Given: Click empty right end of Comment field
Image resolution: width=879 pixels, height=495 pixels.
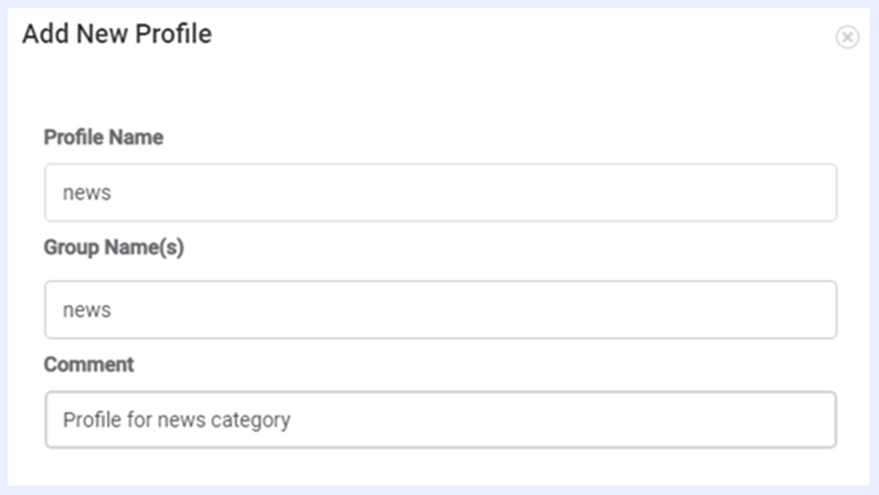Looking at the screenshot, I should pos(780,419).
